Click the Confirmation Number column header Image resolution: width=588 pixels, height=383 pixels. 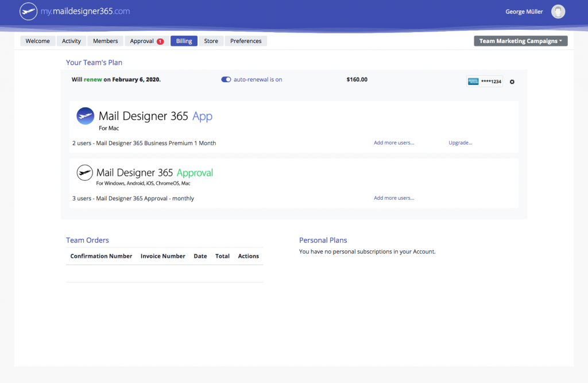pyautogui.click(x=101, y=256)
